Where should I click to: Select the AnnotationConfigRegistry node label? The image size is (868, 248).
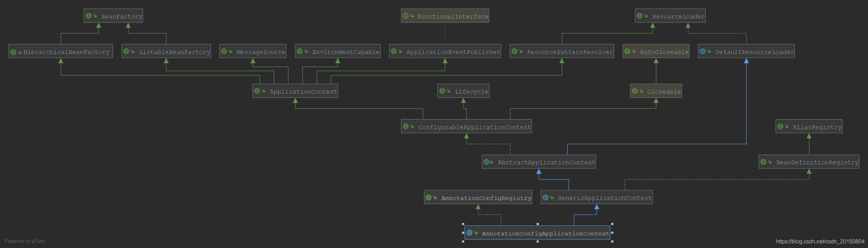click(x=486, y=198)
